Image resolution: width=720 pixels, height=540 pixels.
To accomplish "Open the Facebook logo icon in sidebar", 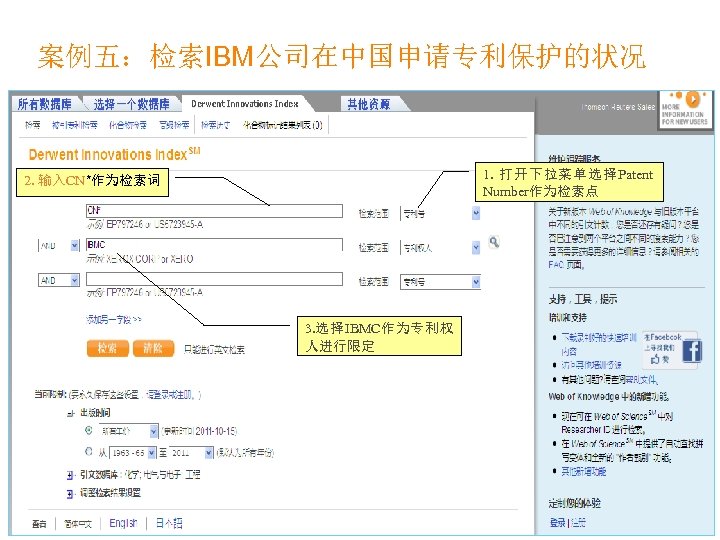I will click(692, 351).
